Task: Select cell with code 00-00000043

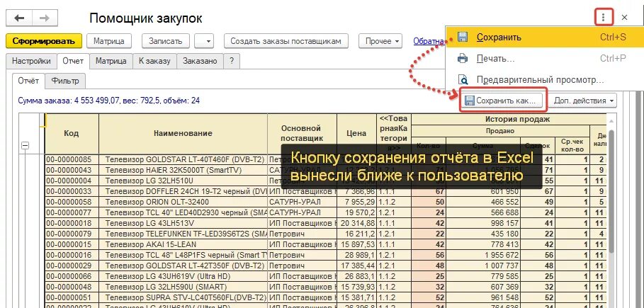Action: 72,170
